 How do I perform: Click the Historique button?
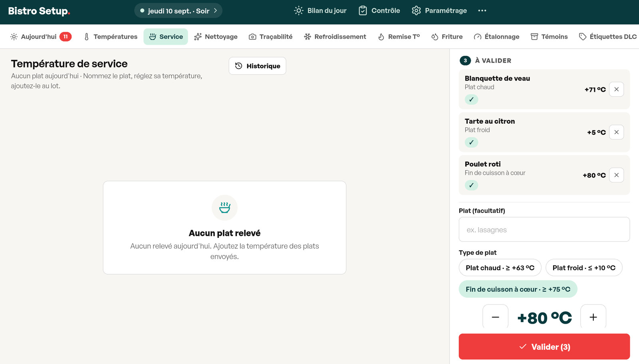257,66
